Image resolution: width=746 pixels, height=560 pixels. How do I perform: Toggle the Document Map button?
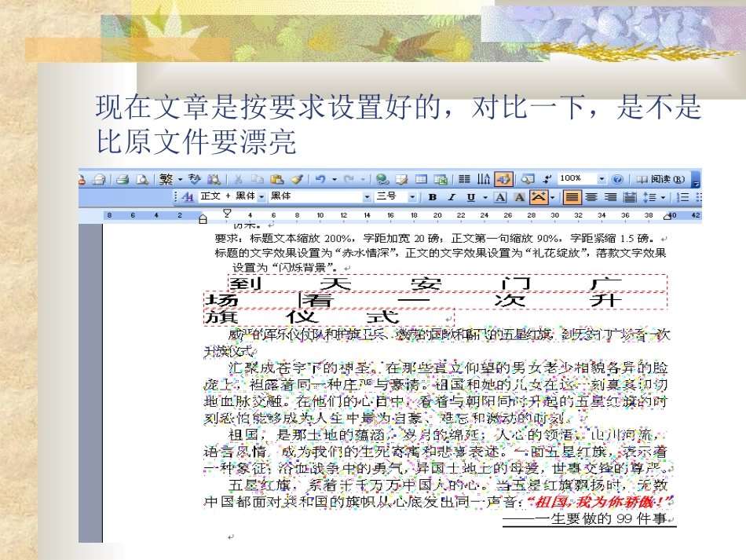coord(527,179)
